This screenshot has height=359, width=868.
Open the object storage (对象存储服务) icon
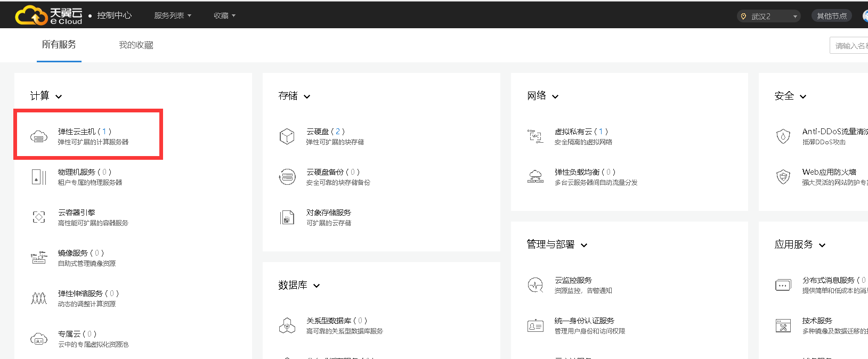287,217
